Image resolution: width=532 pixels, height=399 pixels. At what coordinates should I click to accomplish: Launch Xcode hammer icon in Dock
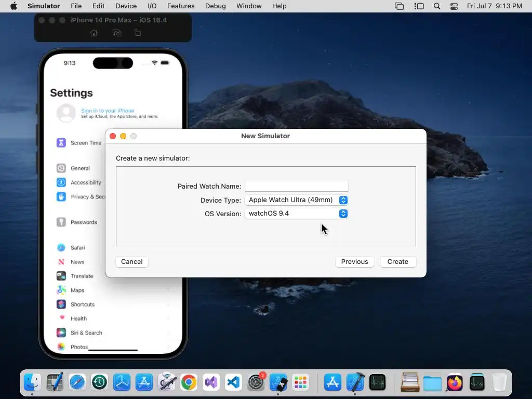click(355, 382)
